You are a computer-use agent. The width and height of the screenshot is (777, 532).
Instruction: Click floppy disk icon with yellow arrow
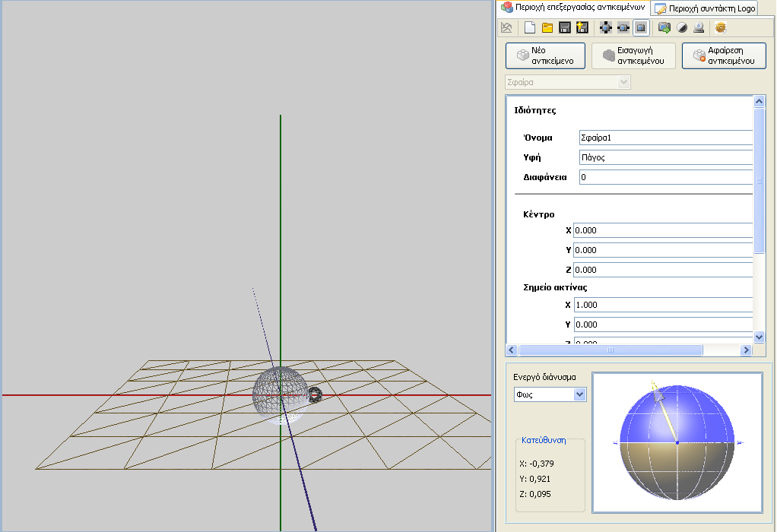point(582,27)
